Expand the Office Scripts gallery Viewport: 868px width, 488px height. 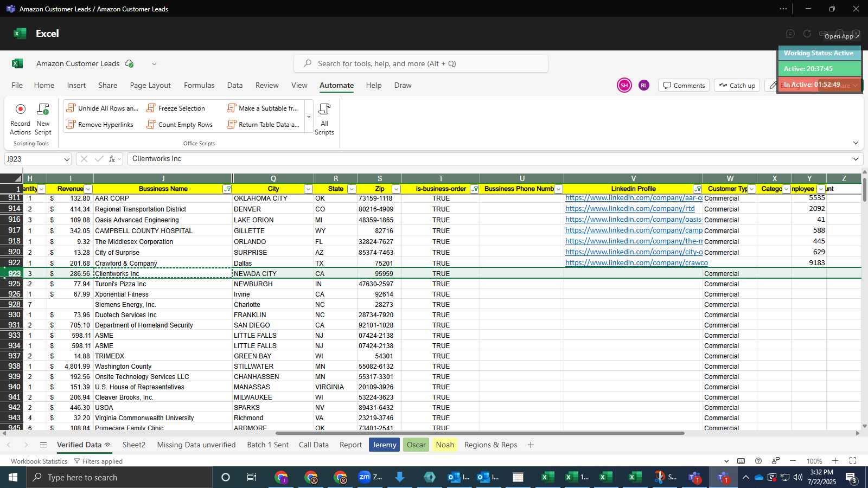click(309, 117)
